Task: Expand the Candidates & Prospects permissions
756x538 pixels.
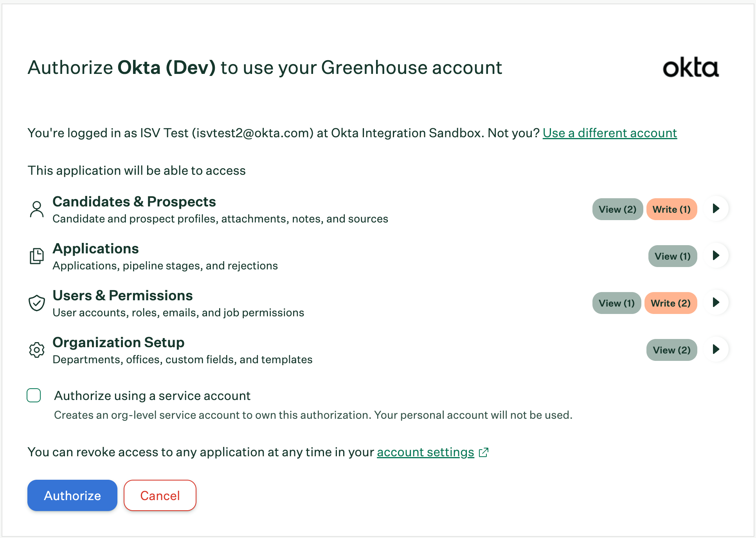Action: click(716, 208)
